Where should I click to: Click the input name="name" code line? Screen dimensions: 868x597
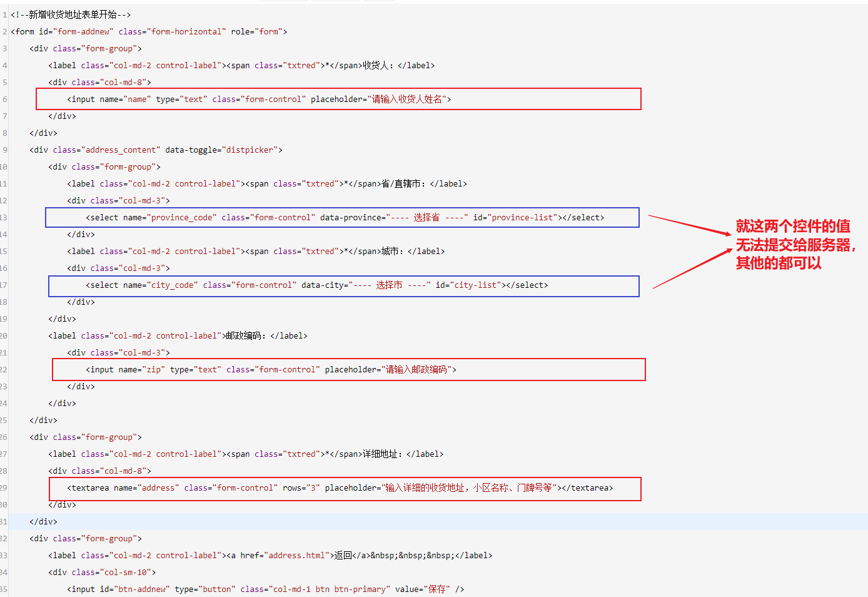tap(259, 99)
